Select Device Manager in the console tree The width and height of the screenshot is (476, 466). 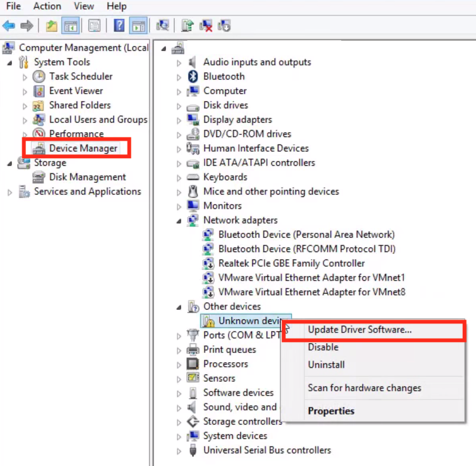(83, 149)
